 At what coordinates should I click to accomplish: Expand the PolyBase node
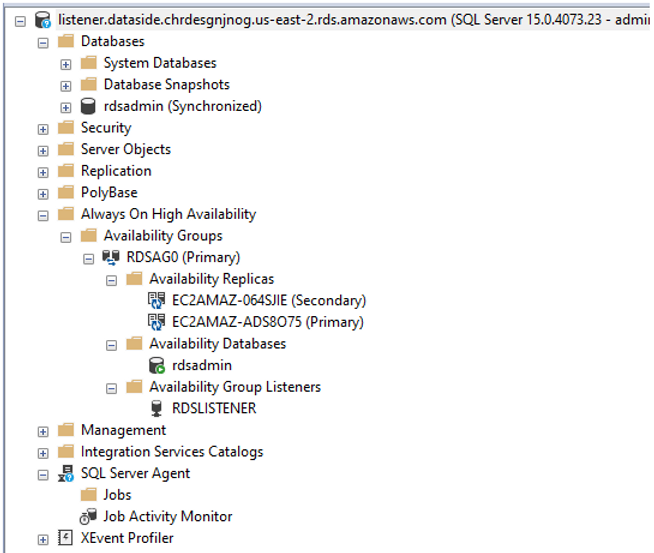tap(43, 194)
